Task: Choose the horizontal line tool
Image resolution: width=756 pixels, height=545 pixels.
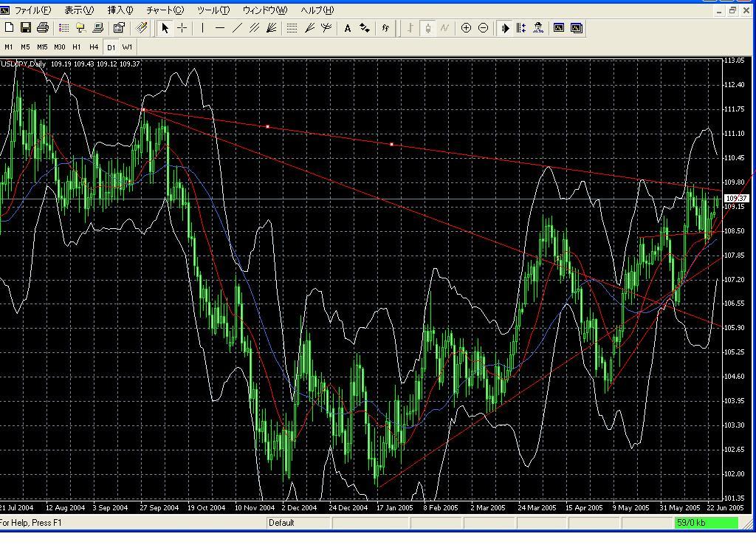Action: click(x=220, y=28)
